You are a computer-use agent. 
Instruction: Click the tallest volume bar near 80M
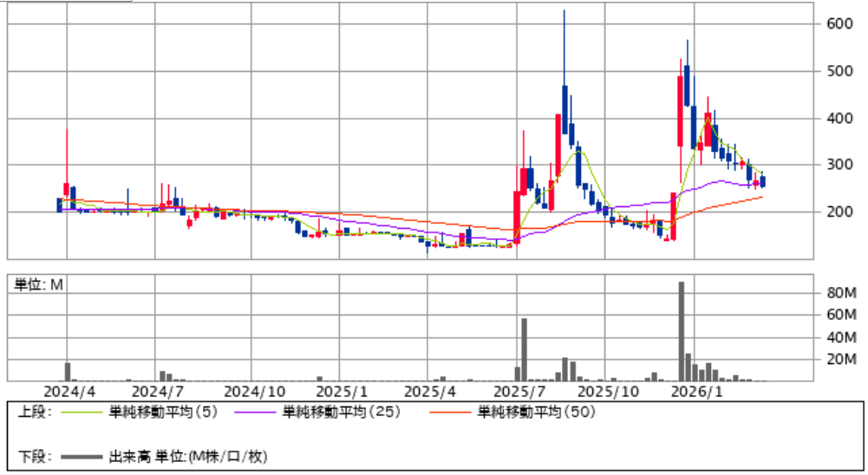[682, 331]
